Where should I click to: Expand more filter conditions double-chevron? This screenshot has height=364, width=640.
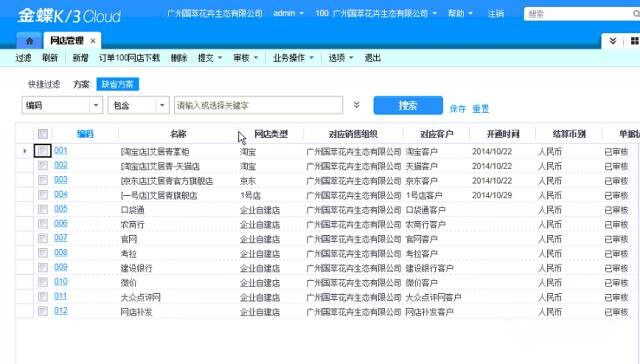tap(356, 105)
